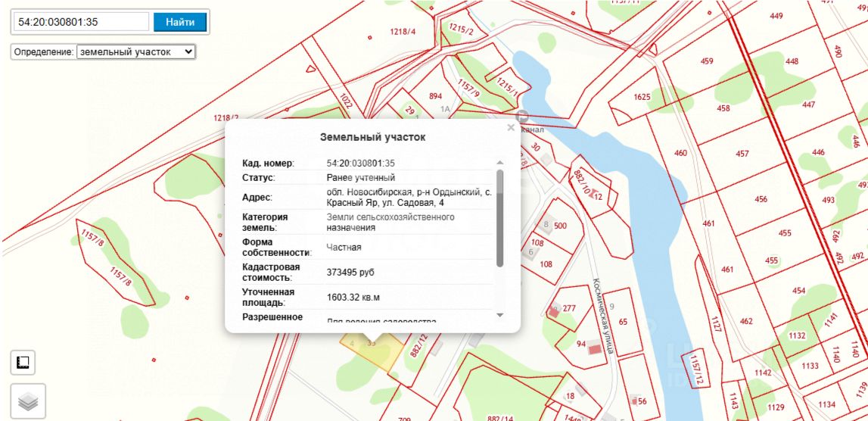Screen dimensions: 868x421
Task: Click the red building on parcel 94
Action: click(595, 350)
